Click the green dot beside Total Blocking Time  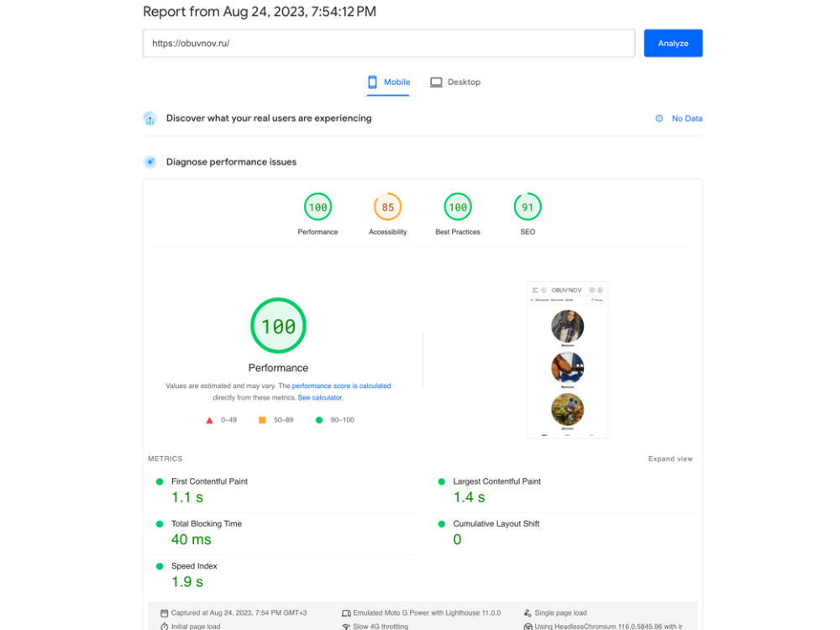[x=159, y=524]
